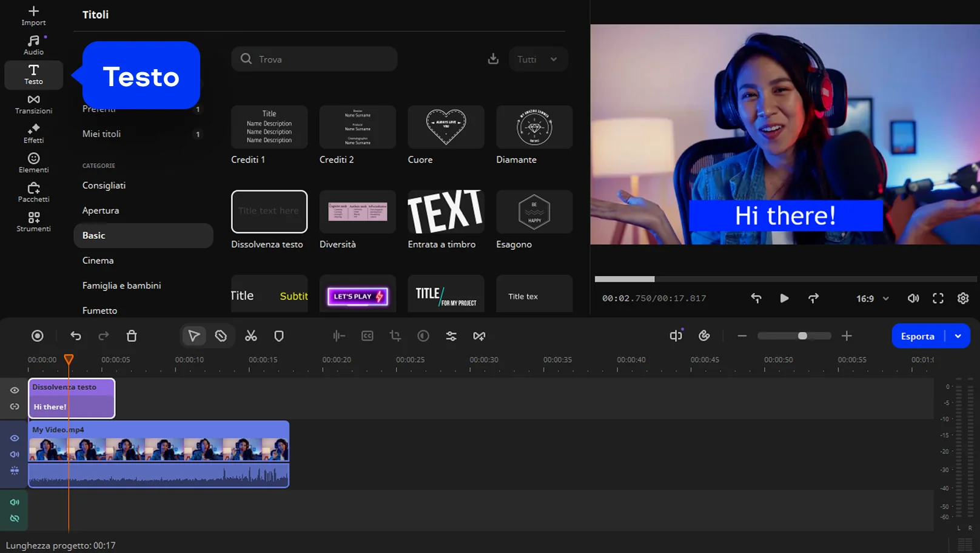
Task: Open the Transizioni panel in sidebar
Action: pos(33,104)
